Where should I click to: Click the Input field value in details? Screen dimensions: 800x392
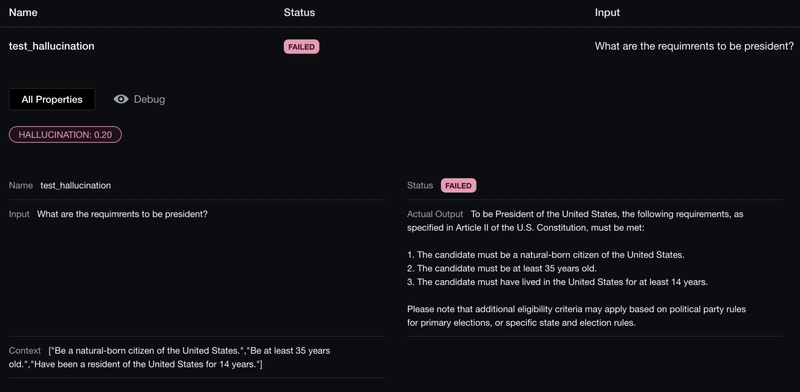tap(122, 214)
